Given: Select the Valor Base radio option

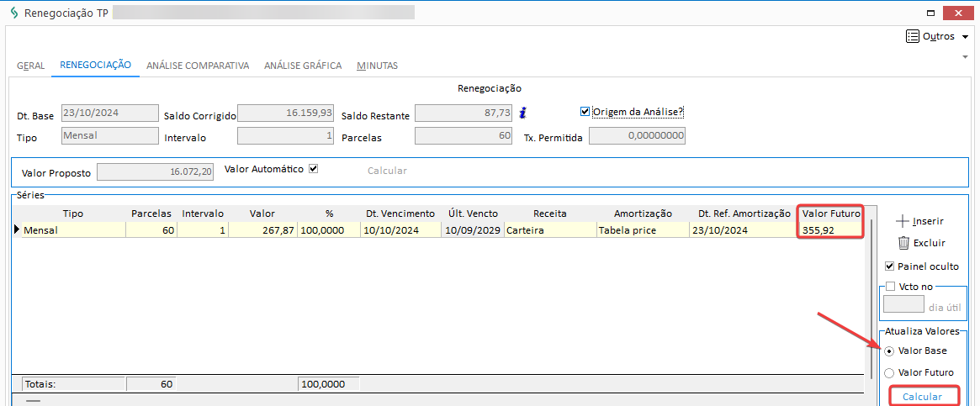Looking at the screenshot, I should pos(889,351).
